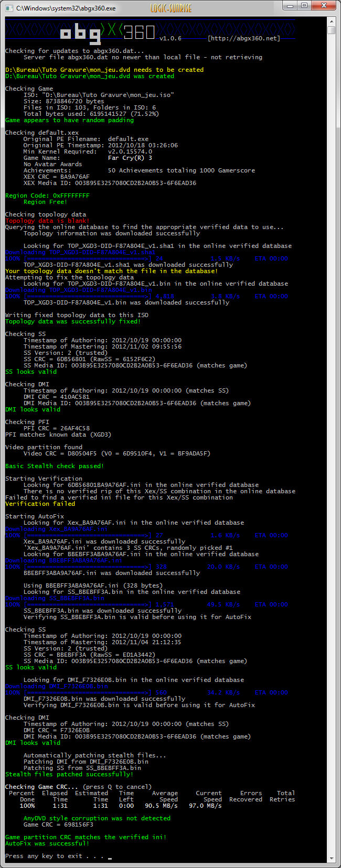
Task: Click the scrollbar down arrow
Action: (x=331, y=859)
